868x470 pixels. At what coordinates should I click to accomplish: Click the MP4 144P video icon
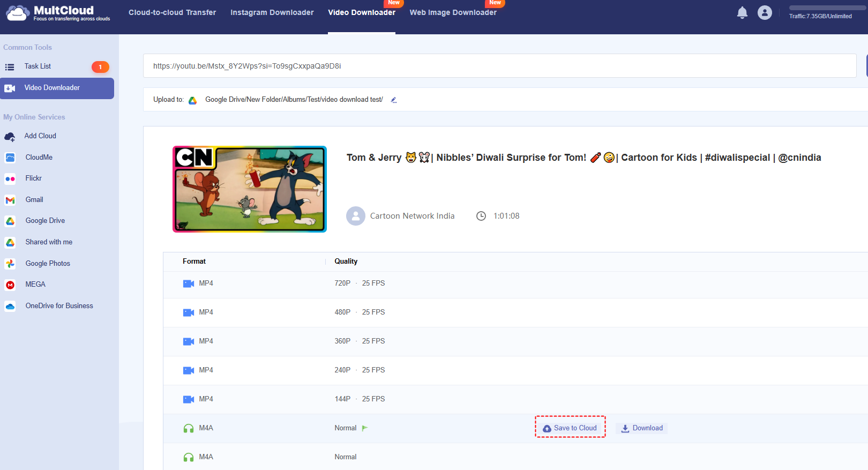coord(189,399)
